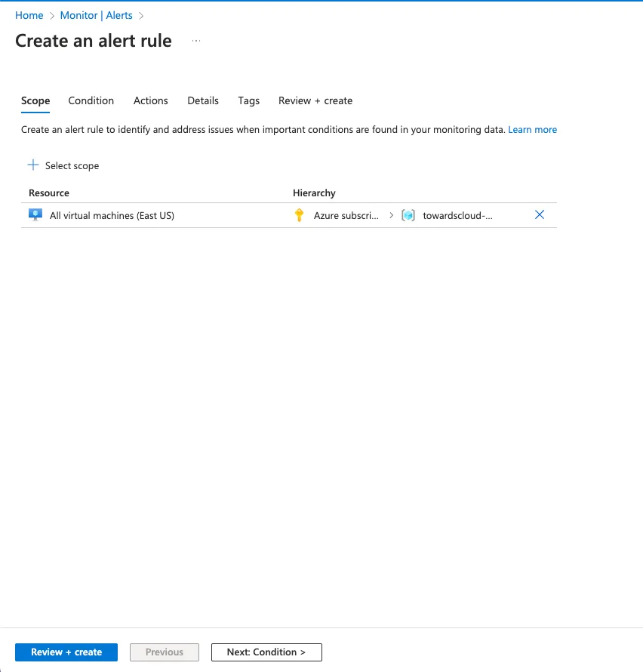
Task: Click the Azure subscri... hierarchy text
Action: (346, 215)
